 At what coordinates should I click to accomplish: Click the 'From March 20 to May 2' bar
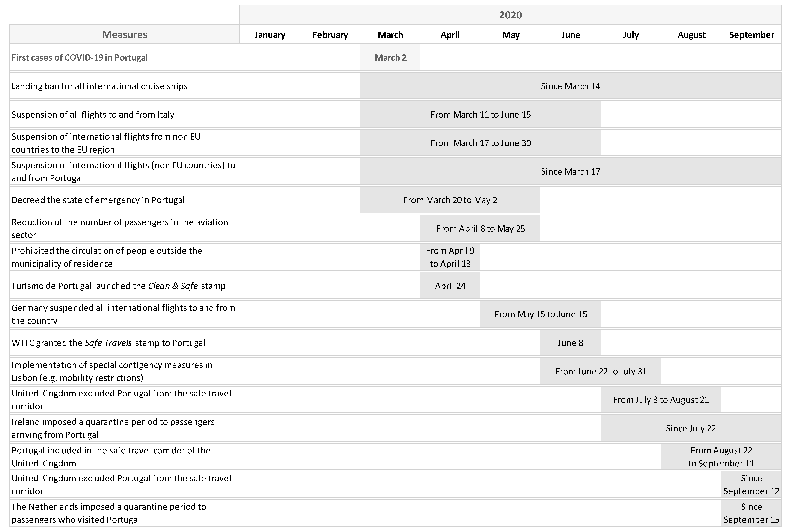pos(450,200)
